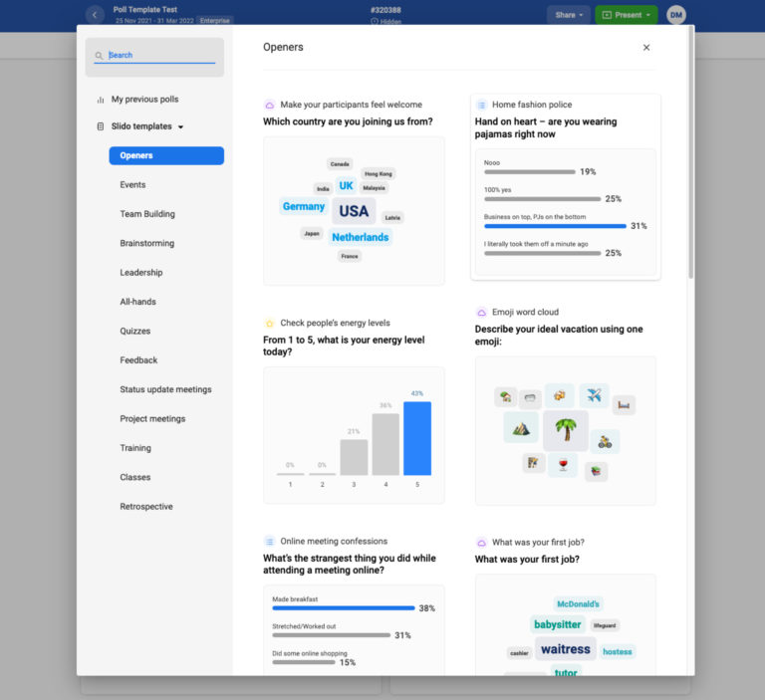Click the Slido templates document icon
The image size is (765, 700).
101,126
